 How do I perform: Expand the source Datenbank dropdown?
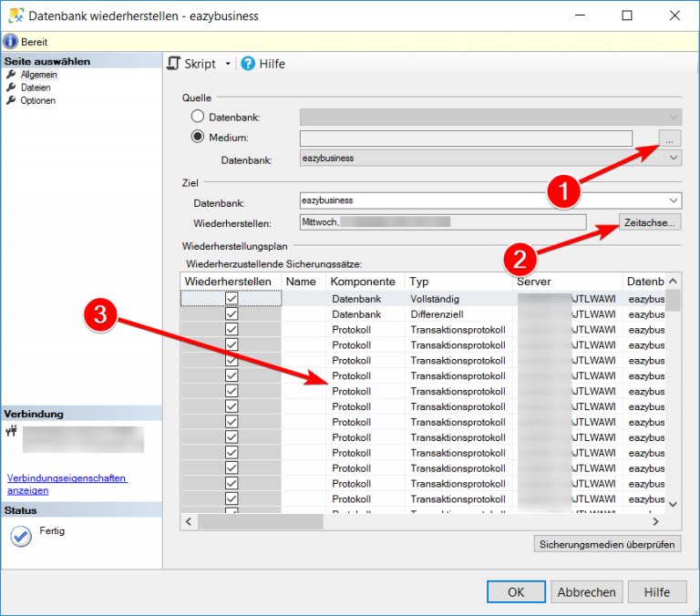pos(674,158)
